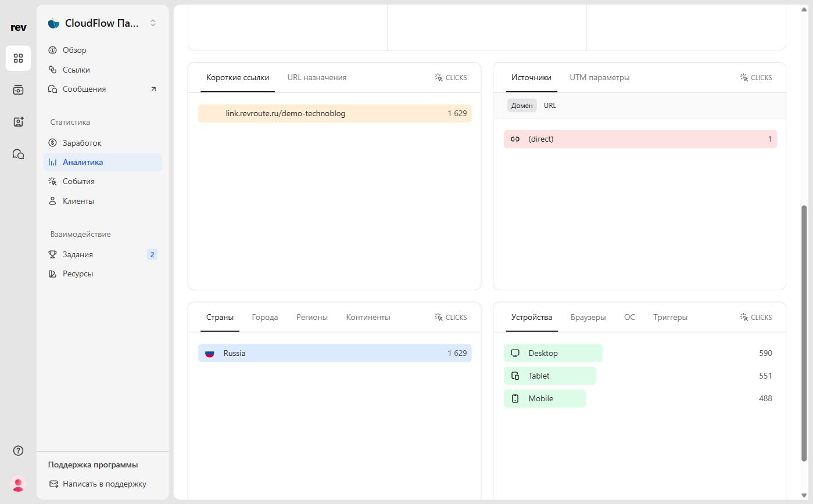
Task: Switch to the URL назначения tab
Action: tap(317, 77)
